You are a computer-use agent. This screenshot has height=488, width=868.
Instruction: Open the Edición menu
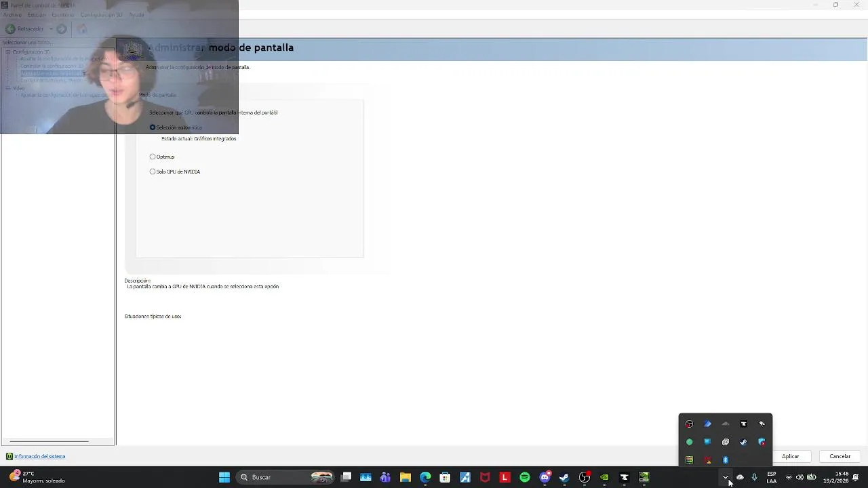[x=37, y=15]
